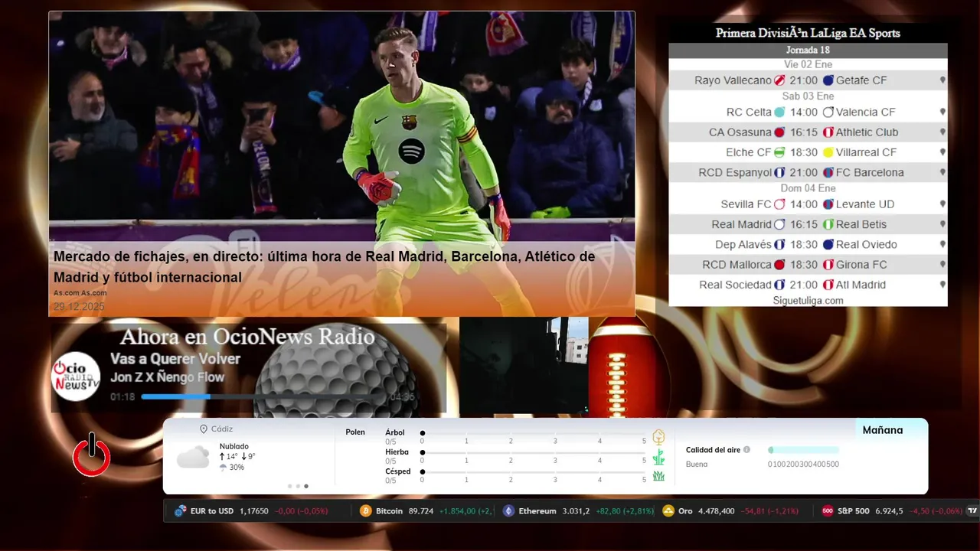Click the Árbol tree pollen icon

click(658, 437)
